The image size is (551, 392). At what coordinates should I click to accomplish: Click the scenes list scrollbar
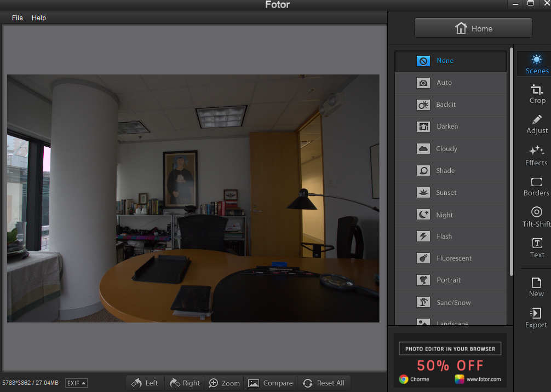click(x=512, y=162)
